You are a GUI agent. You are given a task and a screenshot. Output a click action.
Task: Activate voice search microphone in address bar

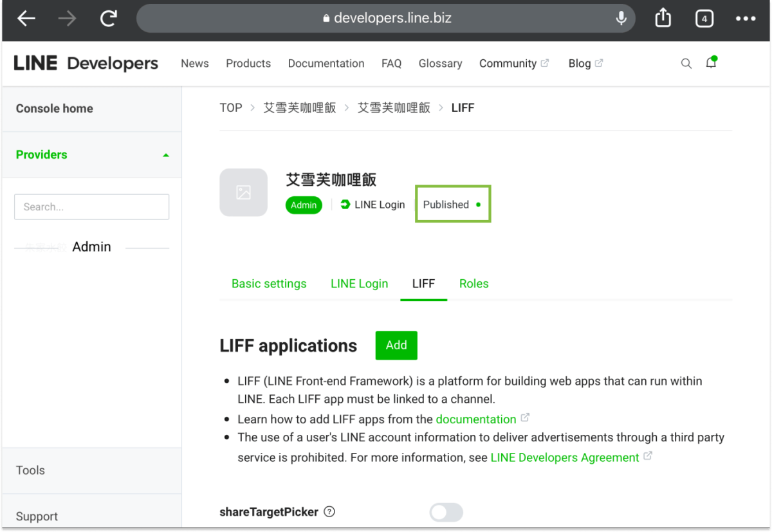click(x=621, y=18)
